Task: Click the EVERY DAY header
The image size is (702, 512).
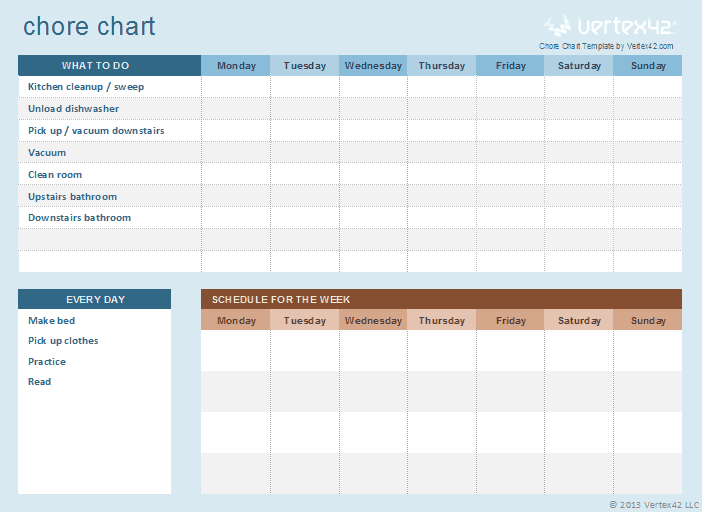Action: click(x=94, y=299)
